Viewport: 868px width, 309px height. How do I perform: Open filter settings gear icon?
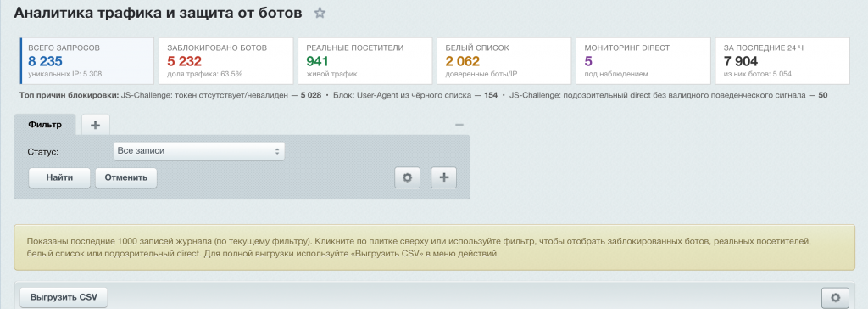408,177
